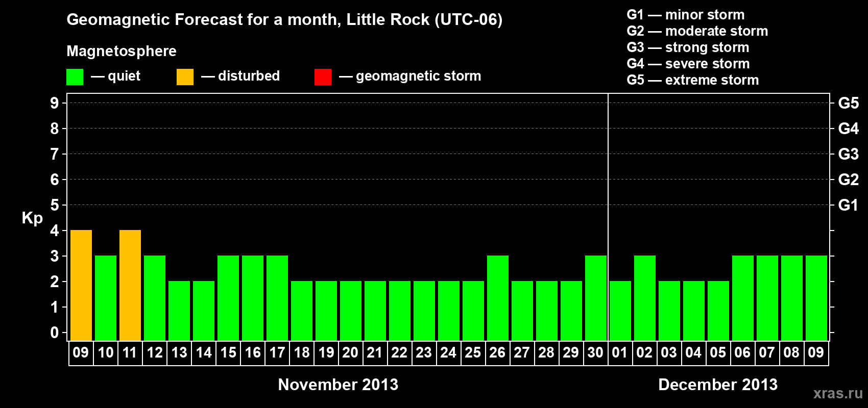Click December date label 08
Viewport: 868px width, 408px height.
791,353
